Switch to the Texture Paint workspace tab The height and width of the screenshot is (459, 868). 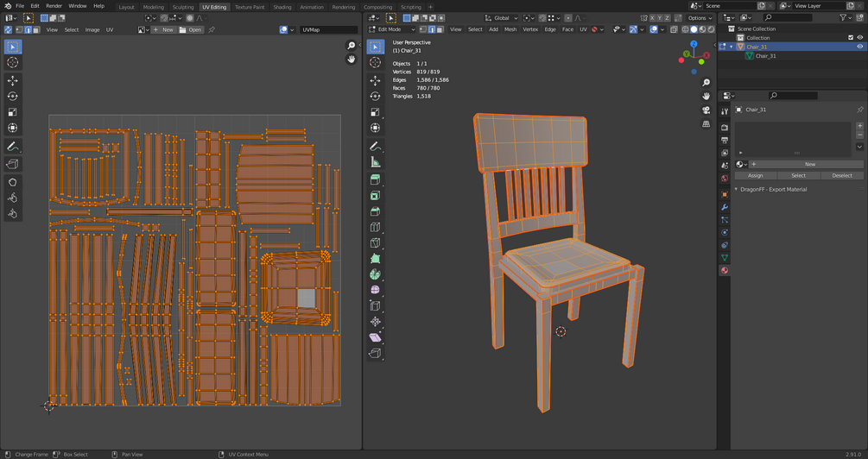pos(250,7)
